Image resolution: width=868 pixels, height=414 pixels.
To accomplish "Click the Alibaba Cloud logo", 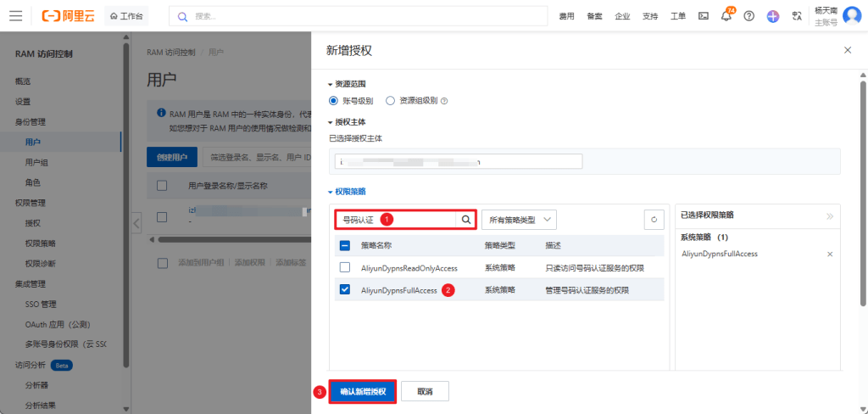I will click(68, 16).
